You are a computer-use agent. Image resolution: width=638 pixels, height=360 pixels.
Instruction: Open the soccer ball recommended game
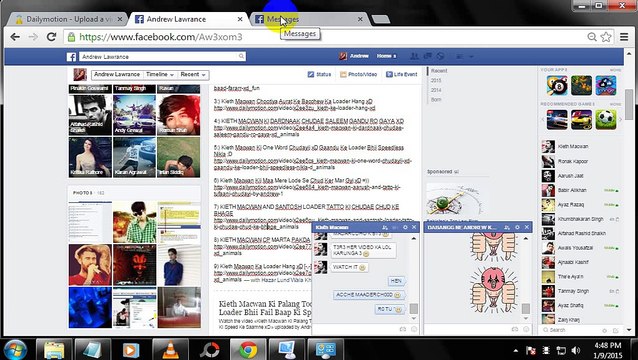click(606, 120)
